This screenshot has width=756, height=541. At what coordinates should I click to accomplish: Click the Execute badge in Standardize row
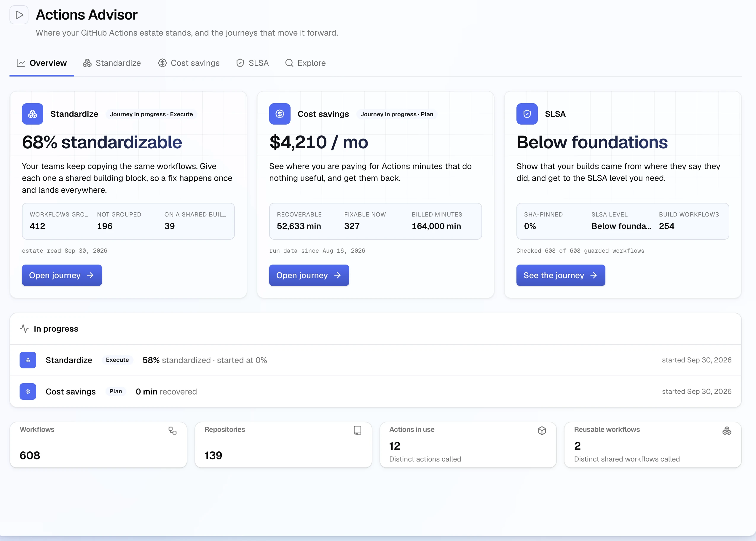tap(117, 360)
